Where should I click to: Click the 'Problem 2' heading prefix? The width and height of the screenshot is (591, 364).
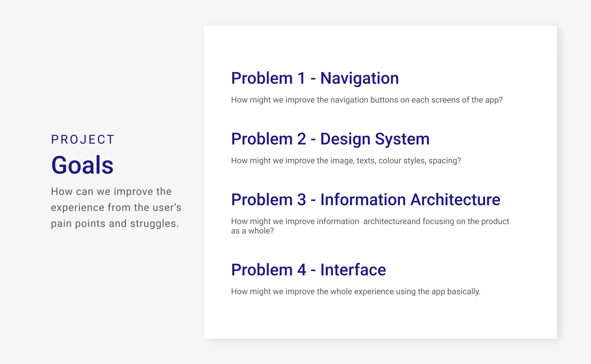point(268,139)
